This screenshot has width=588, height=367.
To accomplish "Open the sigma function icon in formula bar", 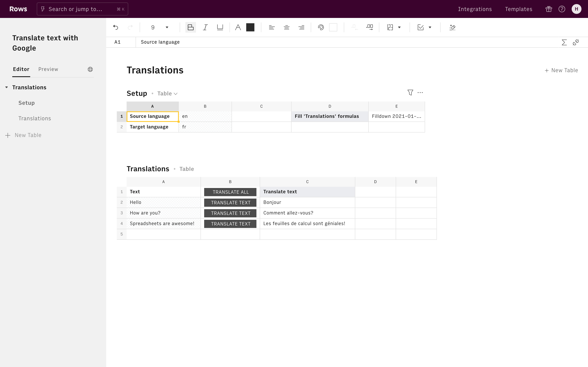I will [x=564, y=42].
